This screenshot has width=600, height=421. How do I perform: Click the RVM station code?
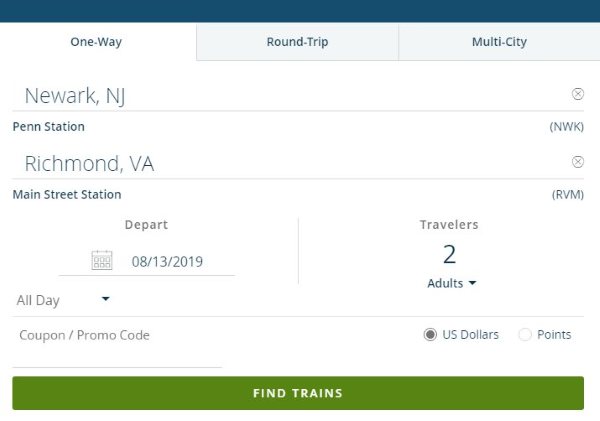tap(567, 195)
